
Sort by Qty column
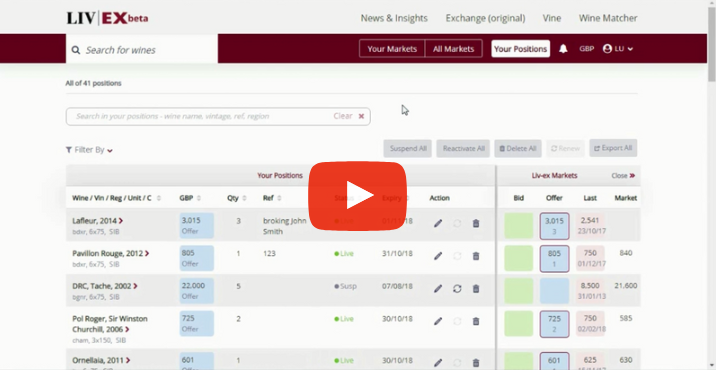click(x=237, y=198)
